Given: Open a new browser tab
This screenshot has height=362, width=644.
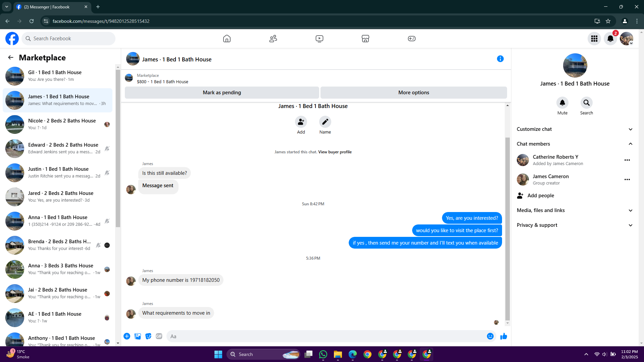Looking at the screenshot, I should [x=98, y=7].
